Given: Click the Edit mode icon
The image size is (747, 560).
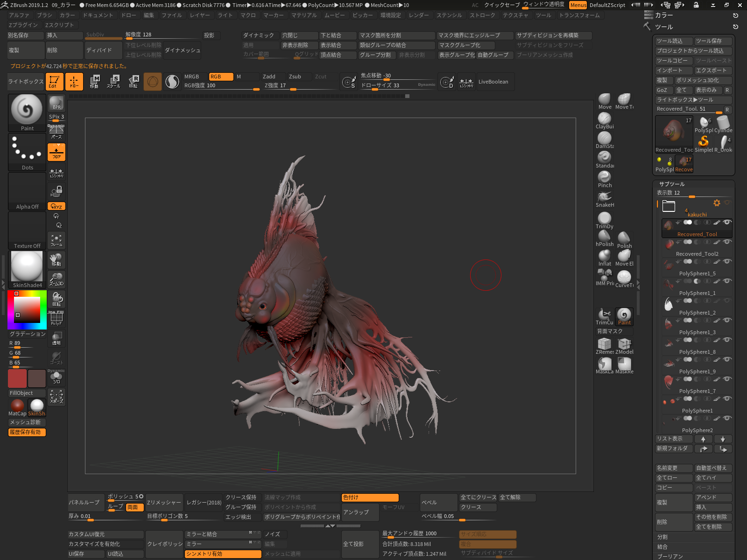Looking at the screenshot, I should click(54, 82).
